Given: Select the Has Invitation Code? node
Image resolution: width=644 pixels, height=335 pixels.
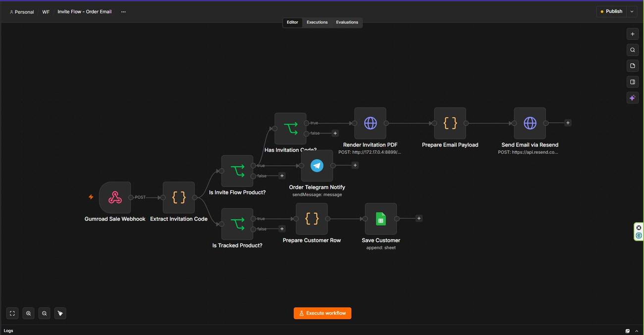Looking at the screenshot, I should click(x=291, y=129).
